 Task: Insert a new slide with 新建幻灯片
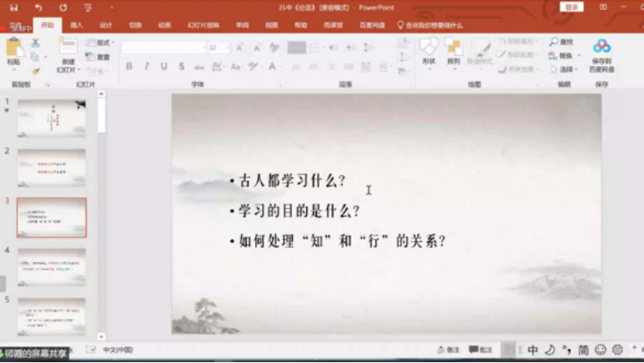pyautogui.click(x=68, y=52)
